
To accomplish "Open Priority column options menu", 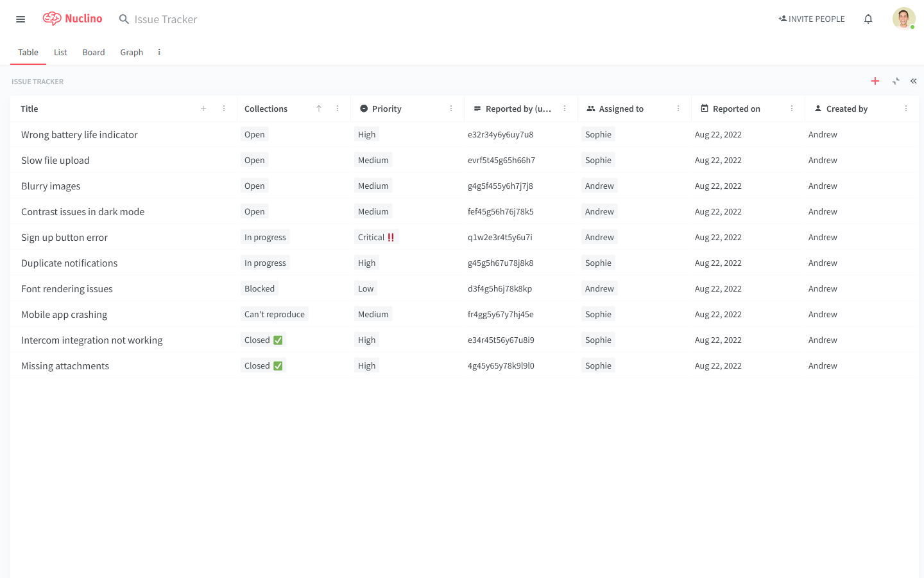I will click(x=451, y=109).
